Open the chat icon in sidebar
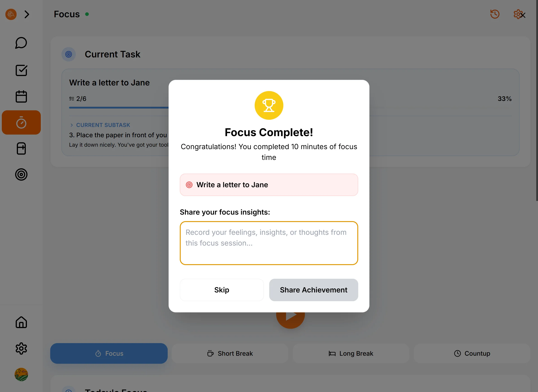Screen dimensions: 538x392 coord(21,43)
